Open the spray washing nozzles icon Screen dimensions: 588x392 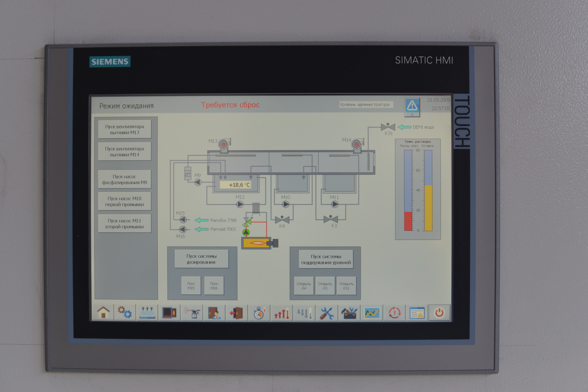(x=147, y=313)
